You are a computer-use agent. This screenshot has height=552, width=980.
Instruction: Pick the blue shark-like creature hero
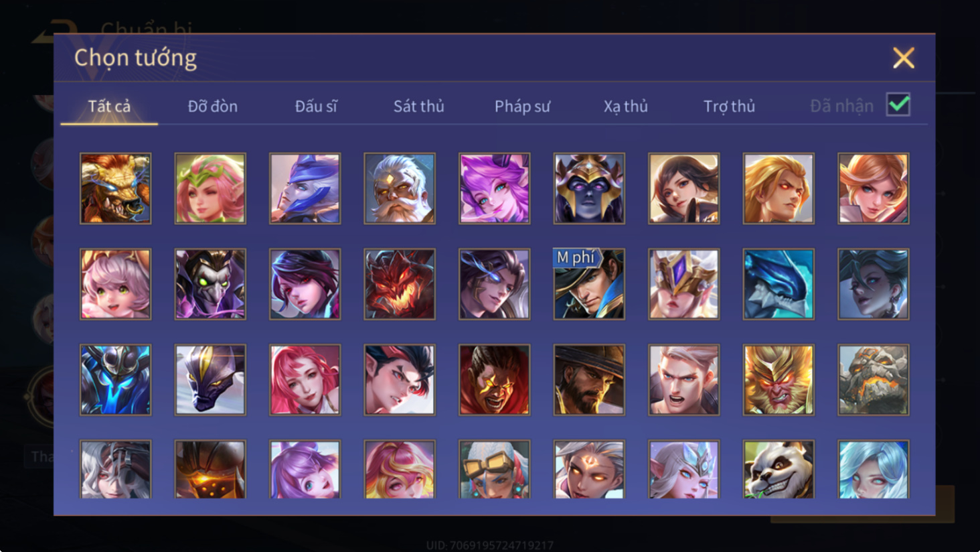[779, 284]
